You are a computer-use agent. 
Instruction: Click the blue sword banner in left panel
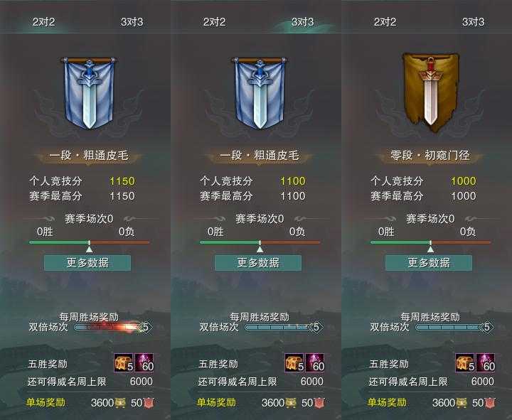coord(89,92)
